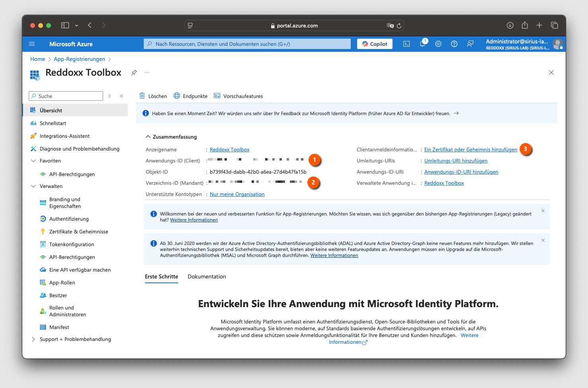Click Anwendungs-ID-URI hinzufügen link
Screen dimensions: 588x388
[461, 172]
